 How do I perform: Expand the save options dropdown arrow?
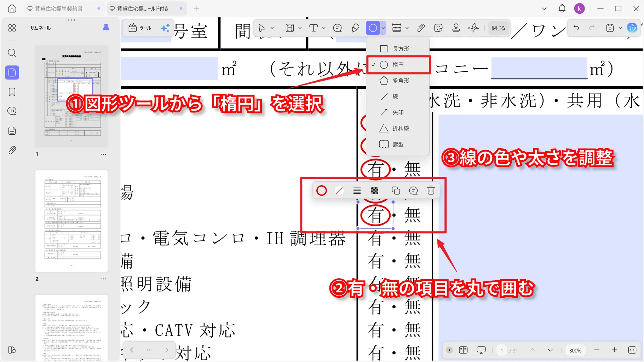click(x=620, y=28)
